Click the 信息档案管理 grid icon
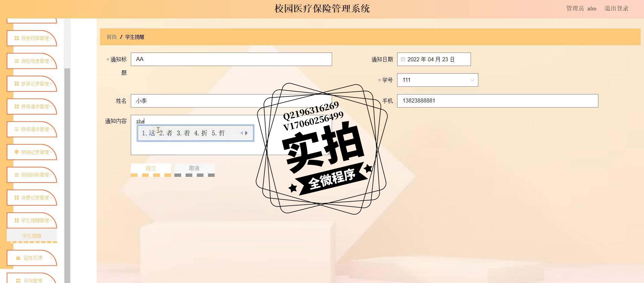The image size is (644, 283). pyautogui.click(x=16, y=38)
